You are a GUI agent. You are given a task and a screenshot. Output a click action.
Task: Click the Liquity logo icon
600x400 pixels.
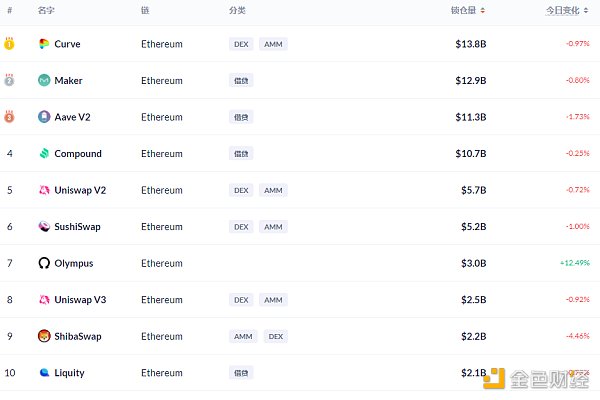pos(44,373)
